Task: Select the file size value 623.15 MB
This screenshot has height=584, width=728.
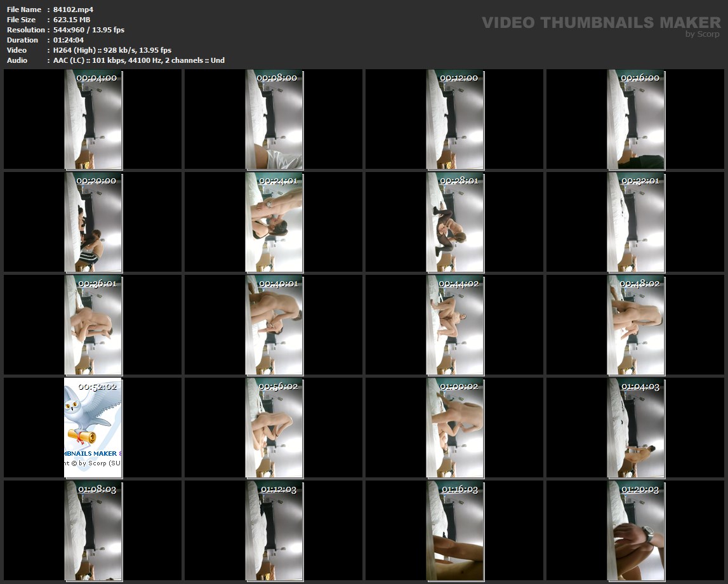Action: [72, 20]
